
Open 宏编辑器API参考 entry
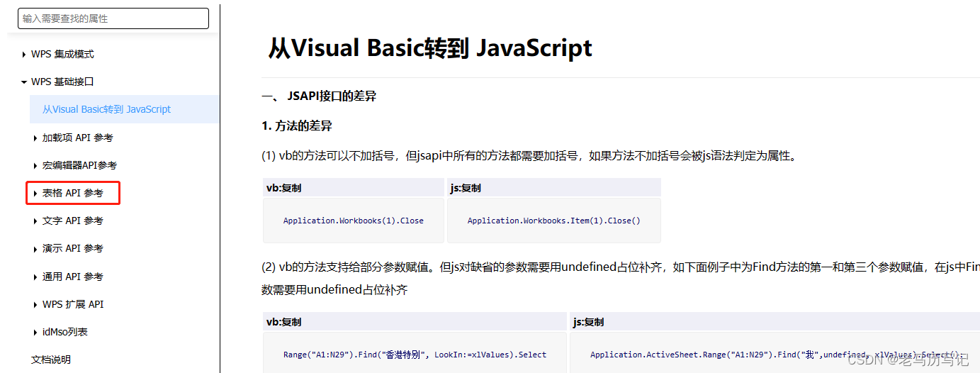tap(79, 166)
